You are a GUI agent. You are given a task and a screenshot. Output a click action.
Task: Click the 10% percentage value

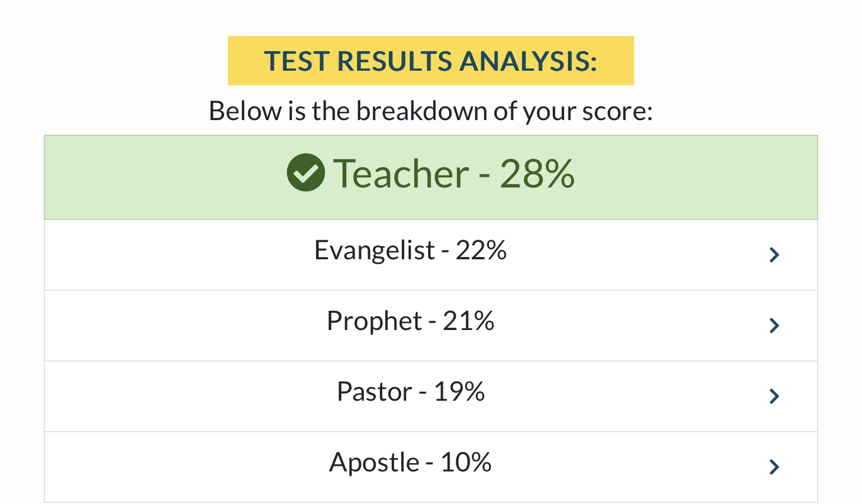pos(466,462)
